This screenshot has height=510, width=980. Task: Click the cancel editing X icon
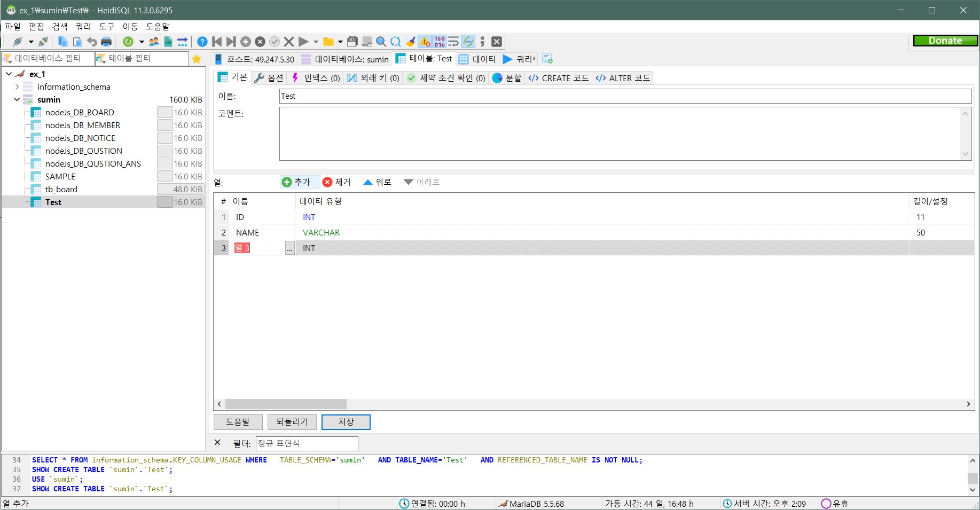pos(289,42)
